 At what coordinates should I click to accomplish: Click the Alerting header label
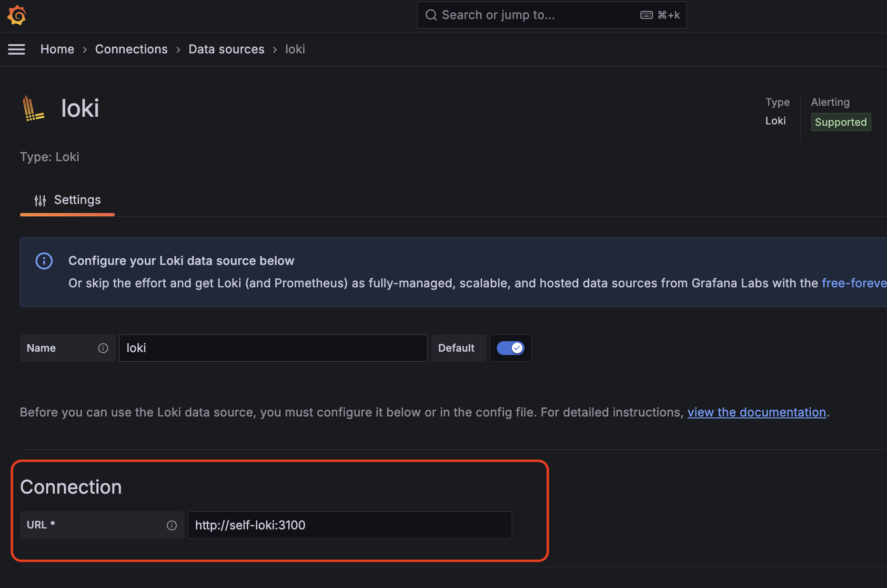(x=830, y=102)
